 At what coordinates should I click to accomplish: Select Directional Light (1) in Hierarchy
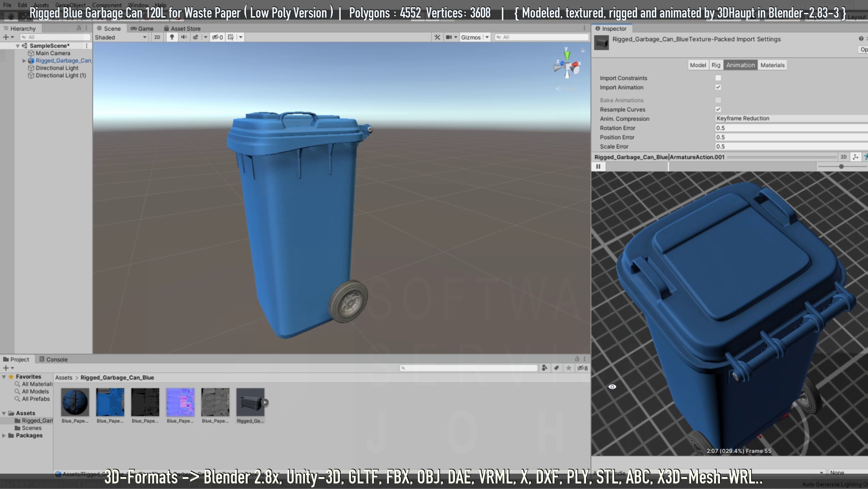61,75
